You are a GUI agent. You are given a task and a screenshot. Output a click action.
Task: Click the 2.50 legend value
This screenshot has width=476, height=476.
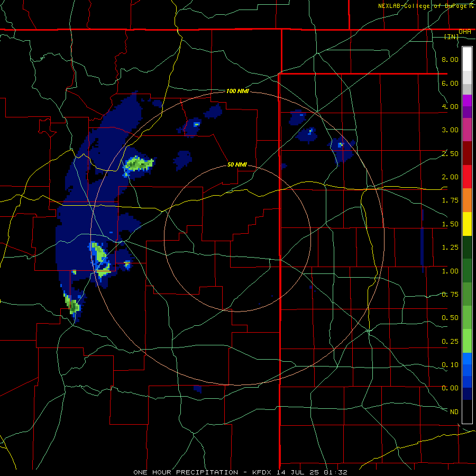(450, 153)
